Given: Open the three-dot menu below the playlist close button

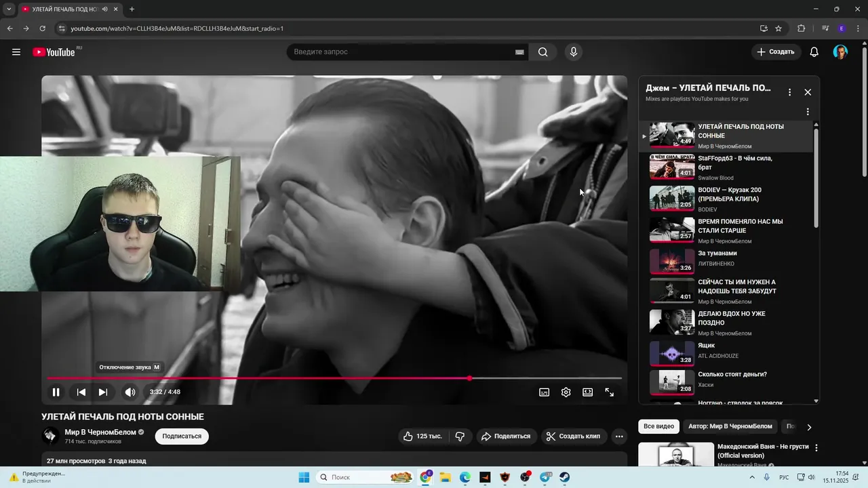Looking at the screenshot, I should (808, 112).
